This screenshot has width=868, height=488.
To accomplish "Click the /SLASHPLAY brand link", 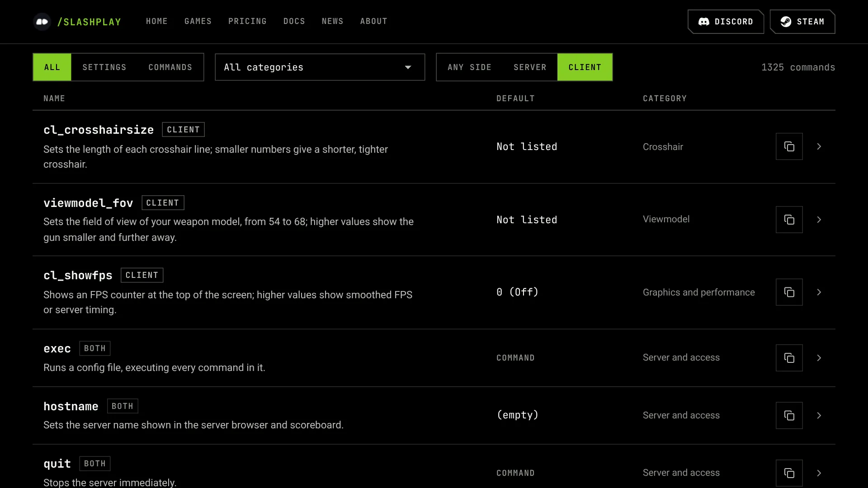I will point(89,22).
